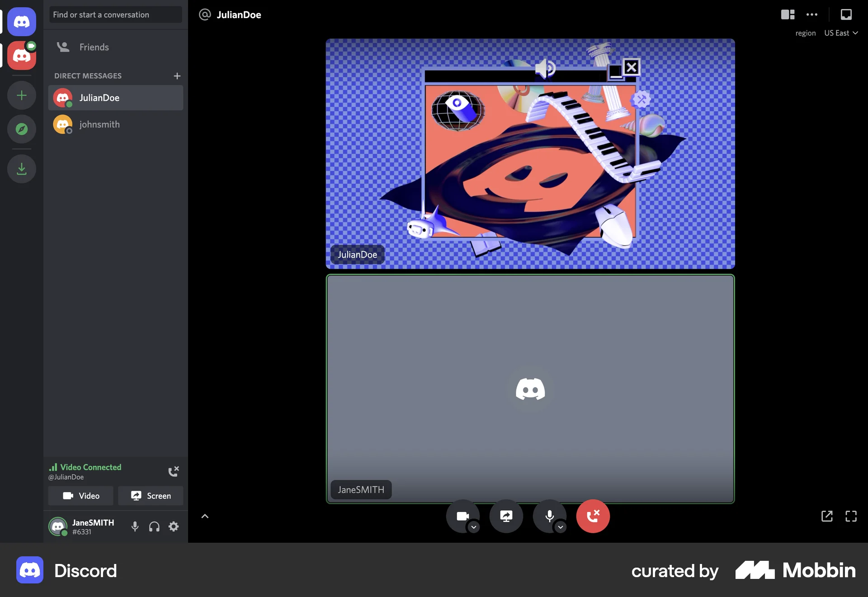Screen dimensions: 868x597
Task: End the call with JulianDoe
Action: [x=593, y=516]
